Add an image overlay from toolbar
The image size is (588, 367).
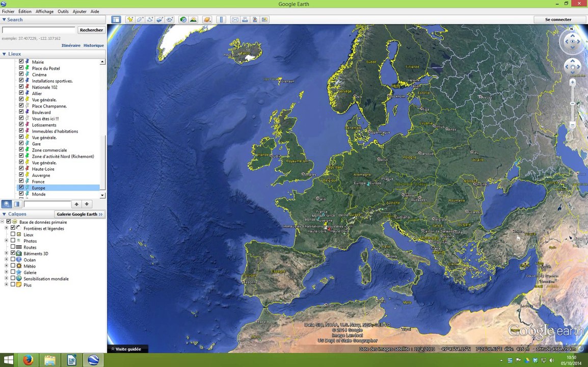point(160,19)
